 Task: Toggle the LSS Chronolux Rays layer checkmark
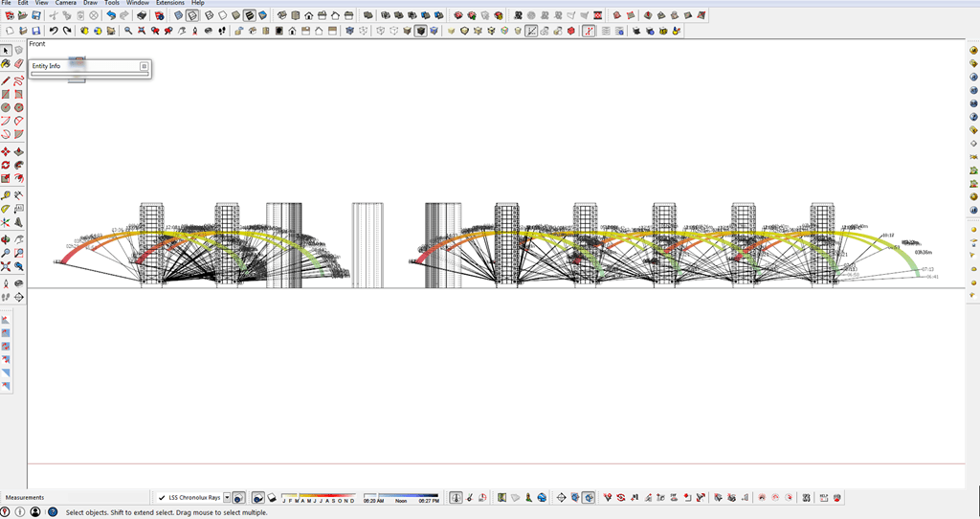162,498
